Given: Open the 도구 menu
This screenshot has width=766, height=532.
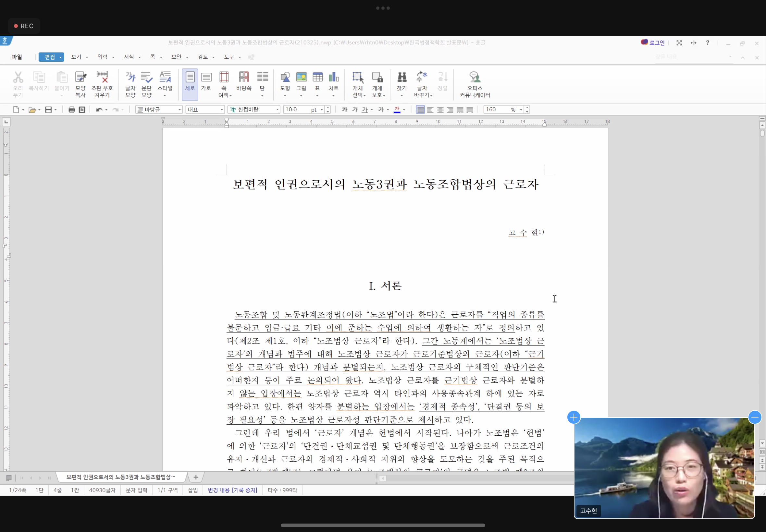Looking at the screenshot, I should (x=229, y=57).
